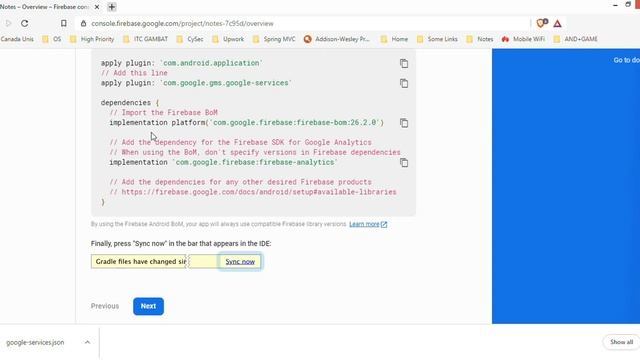Copy the firebase-analytics implementation line
640x360 pixels.
coord(404,162)
